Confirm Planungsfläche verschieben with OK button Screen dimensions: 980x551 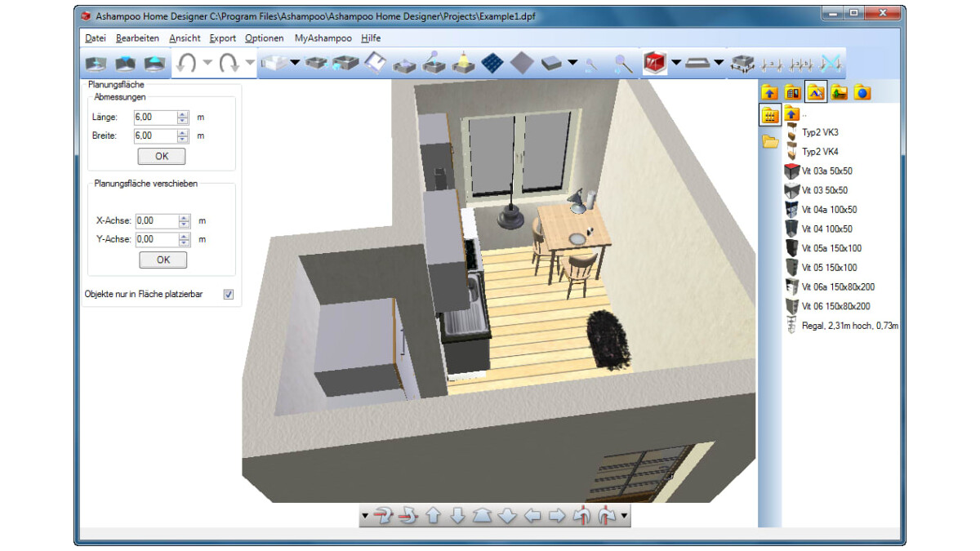click(163, 260)
